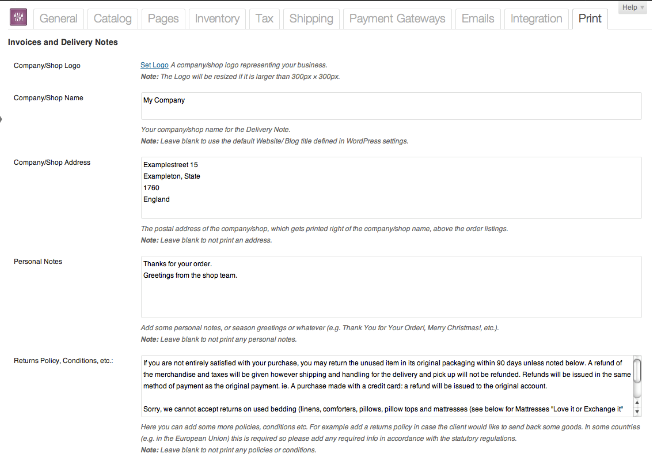Click the logo resize note text
This screenshot has height=461, width=652.
(x=240, y=76)
